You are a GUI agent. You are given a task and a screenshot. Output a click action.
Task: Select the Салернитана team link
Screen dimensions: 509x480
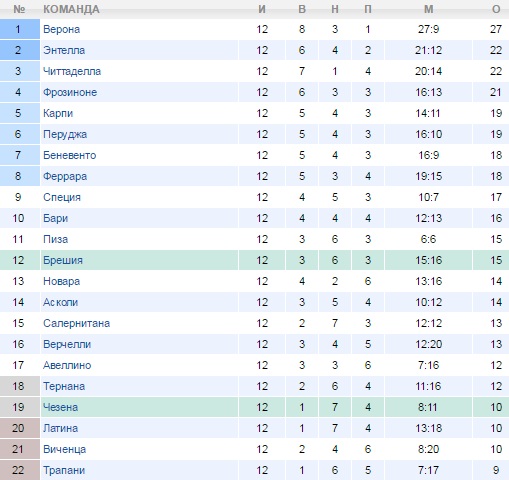tap(76, 323)
